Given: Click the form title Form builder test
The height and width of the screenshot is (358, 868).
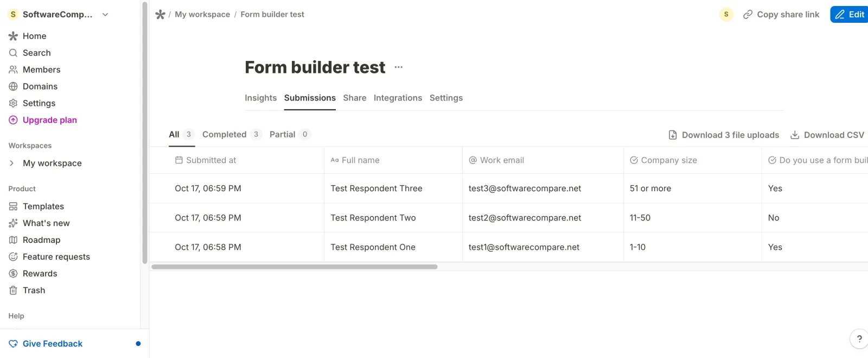Looking at the screenshot, I should click(x=315, y=67).
